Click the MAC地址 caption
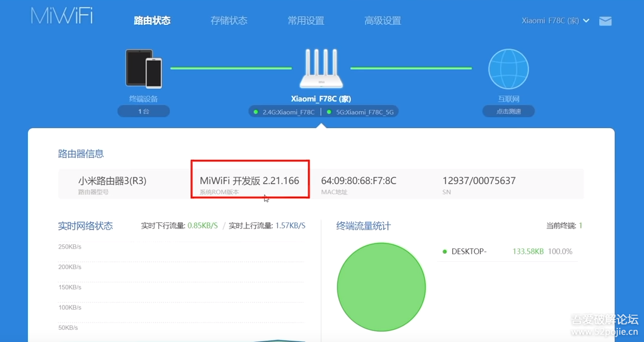Image resolution: width=644 pixels, height=342 pixels. click(334, 192)
